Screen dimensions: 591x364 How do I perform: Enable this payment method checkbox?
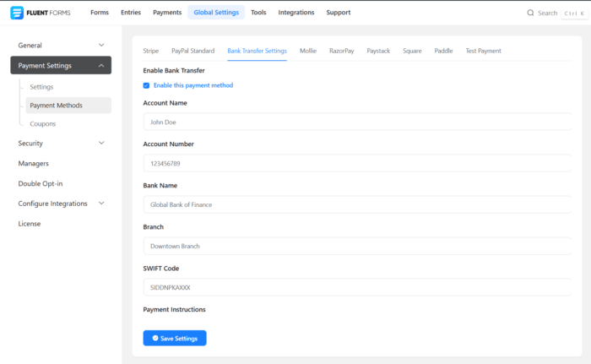[x=147, y=85]
